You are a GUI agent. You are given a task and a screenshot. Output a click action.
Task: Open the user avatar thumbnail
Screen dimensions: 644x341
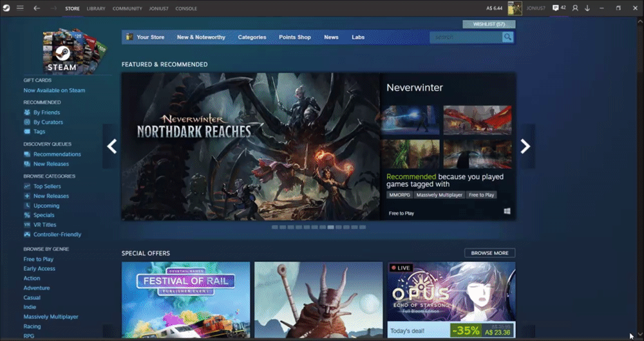(515, 8)
